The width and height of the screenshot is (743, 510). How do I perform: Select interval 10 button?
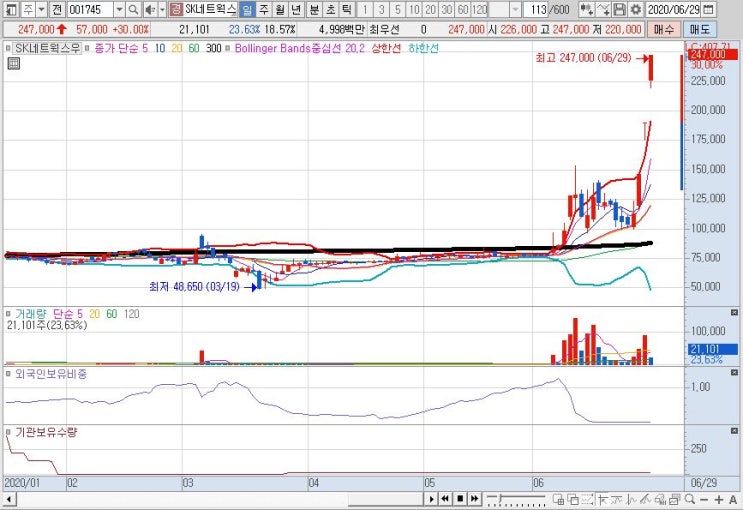click(x=414, y=9)
